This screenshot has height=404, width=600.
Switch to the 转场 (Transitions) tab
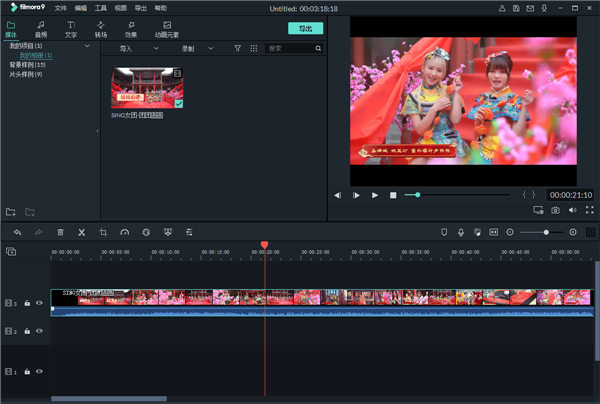click(x=101, y=29)
